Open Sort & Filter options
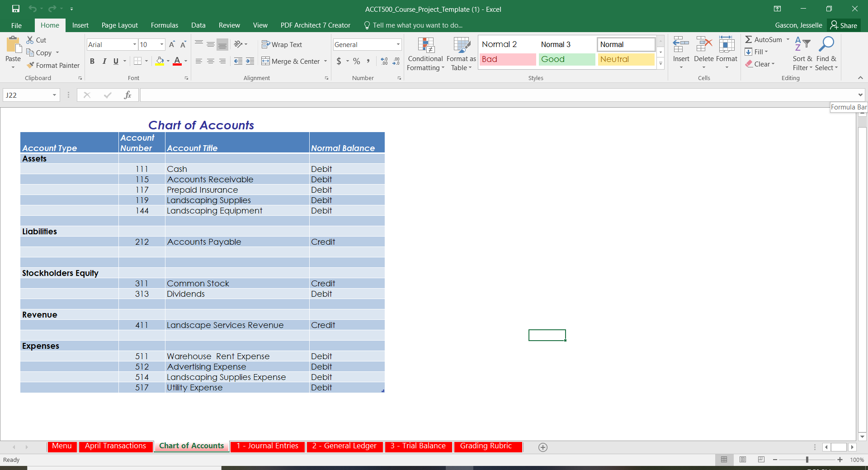The width and height of the screenshot is (868, 470). 802,53
